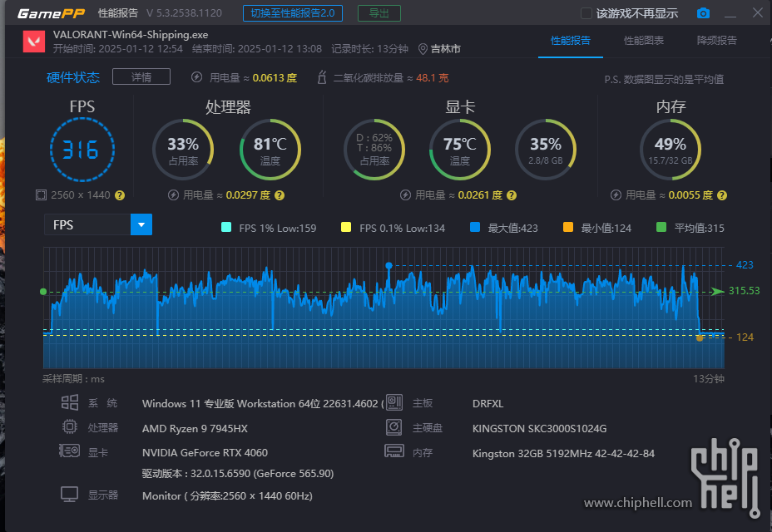Click the Windows system icon beside 系统

(69, 402)
